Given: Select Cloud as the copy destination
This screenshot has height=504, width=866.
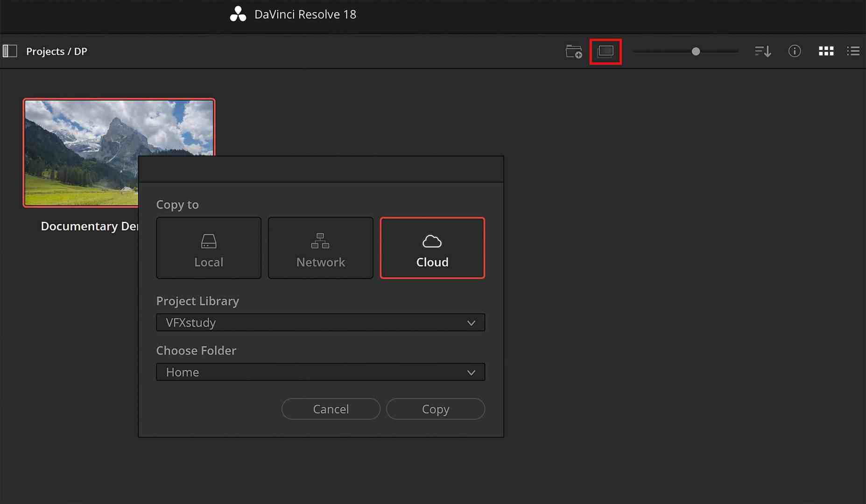Looking at the screenshot, I should (x=432, y=248).
